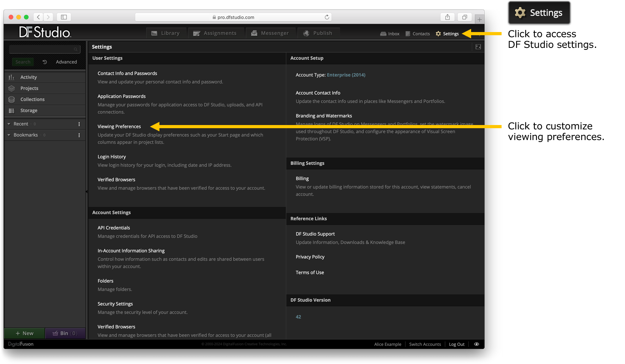Click the sidebar search field
This screenshot has width=625, height=364.
45,49
